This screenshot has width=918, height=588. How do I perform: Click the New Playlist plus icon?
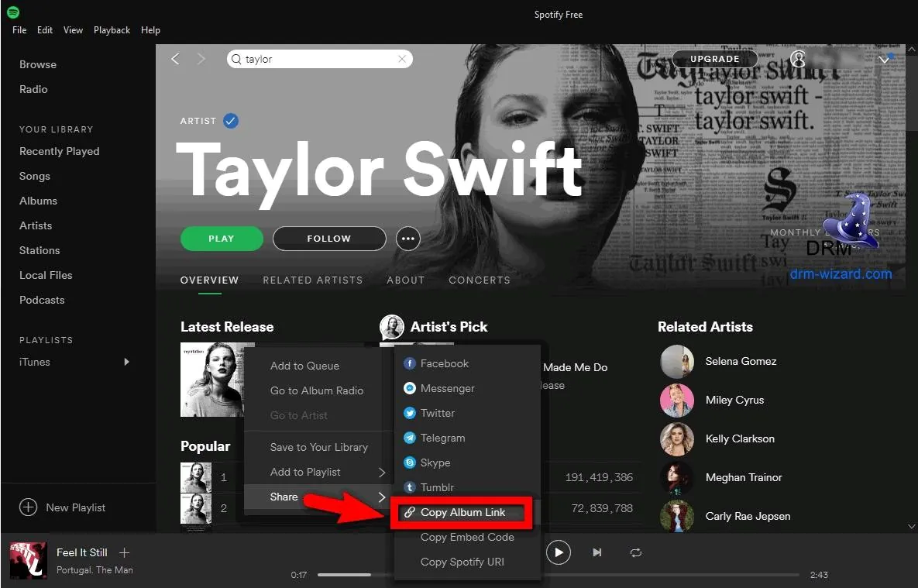coord(28,507)
